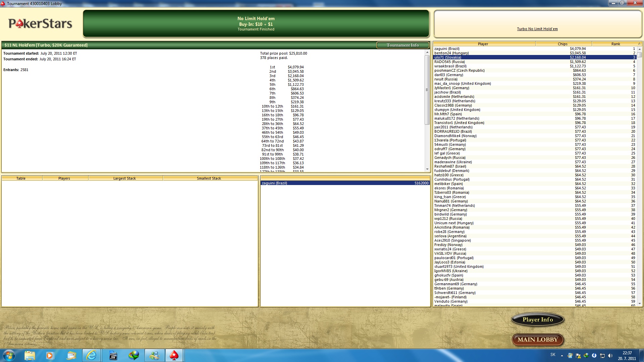Sort player list by Chips column

[x=563, y=44]
